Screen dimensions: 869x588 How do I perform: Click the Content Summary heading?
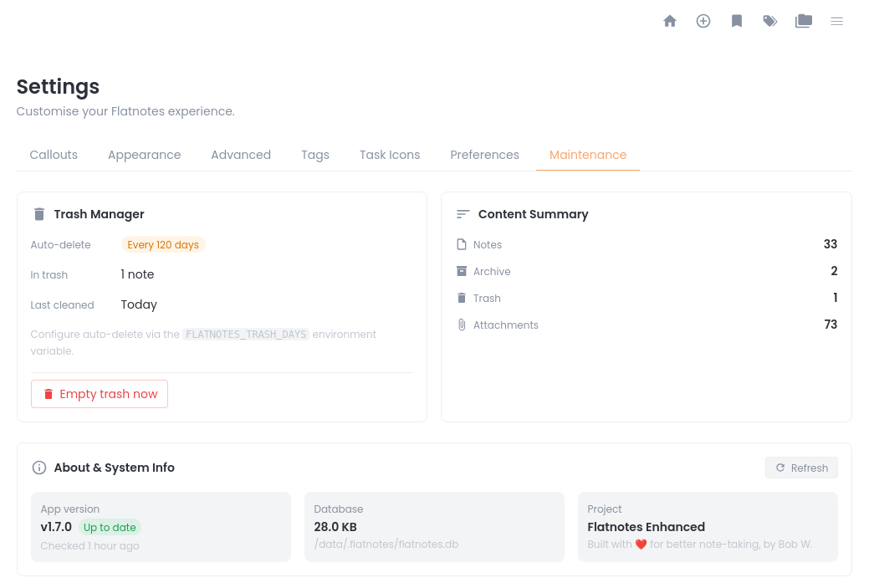(533, 214)
